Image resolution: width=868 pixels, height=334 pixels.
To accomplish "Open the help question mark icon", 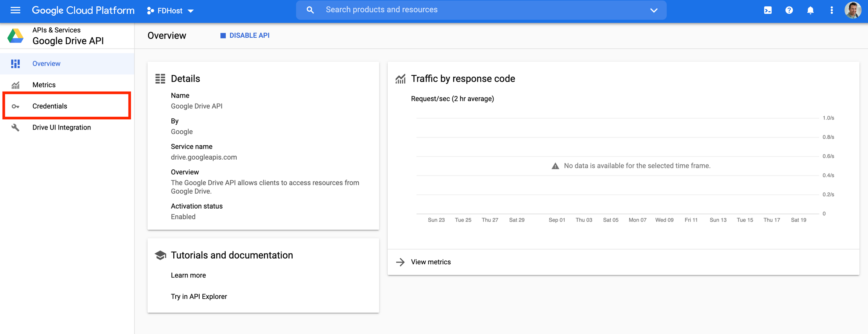I will point(789,11).
